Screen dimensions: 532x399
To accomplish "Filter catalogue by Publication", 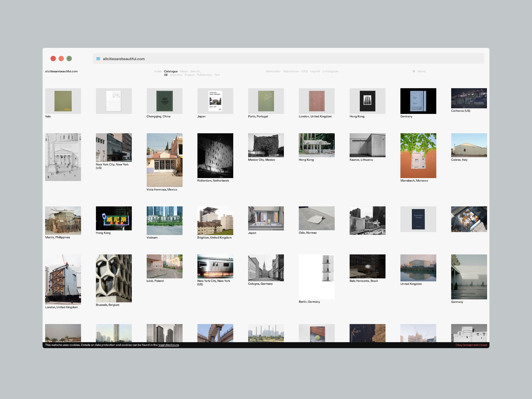I will (x=204, y=75).
